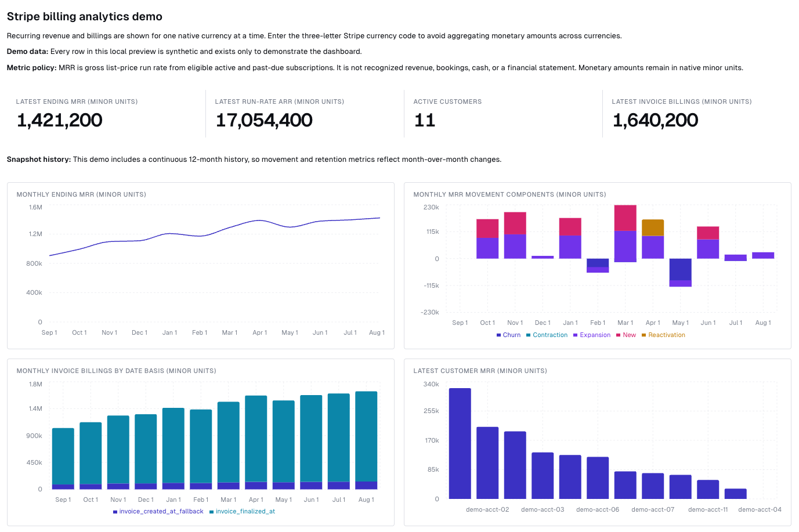Toggle the Reactivation legend entry
The height and width of the screenshot is (532, 799).
[663, 335]
